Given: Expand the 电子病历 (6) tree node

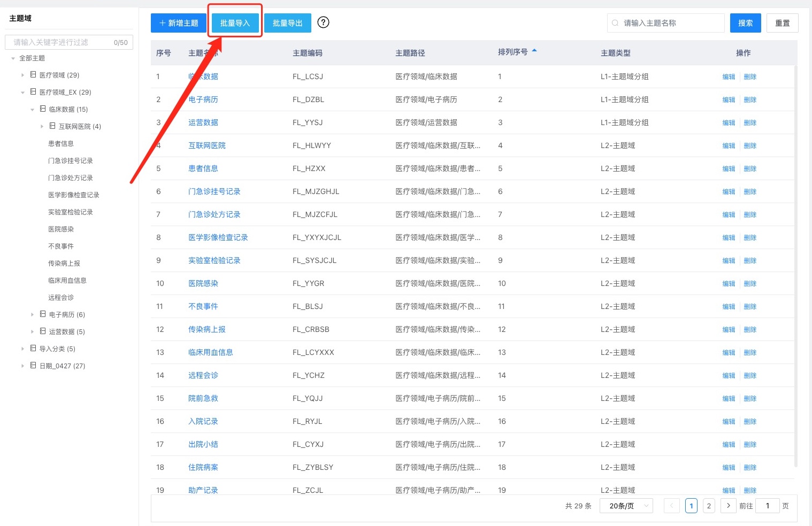Looking at the screenshot, I should tap(33, 315).
